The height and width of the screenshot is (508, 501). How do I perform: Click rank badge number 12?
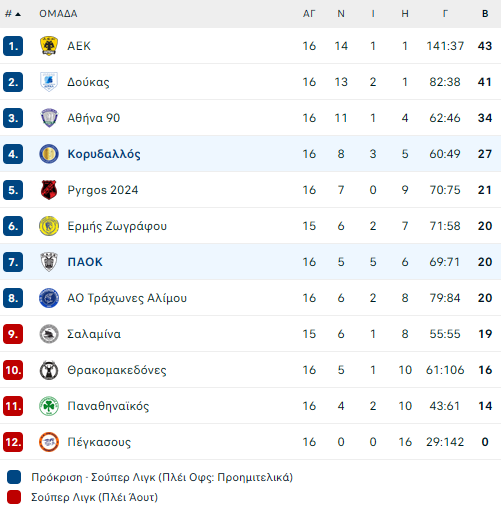[13, 442]
